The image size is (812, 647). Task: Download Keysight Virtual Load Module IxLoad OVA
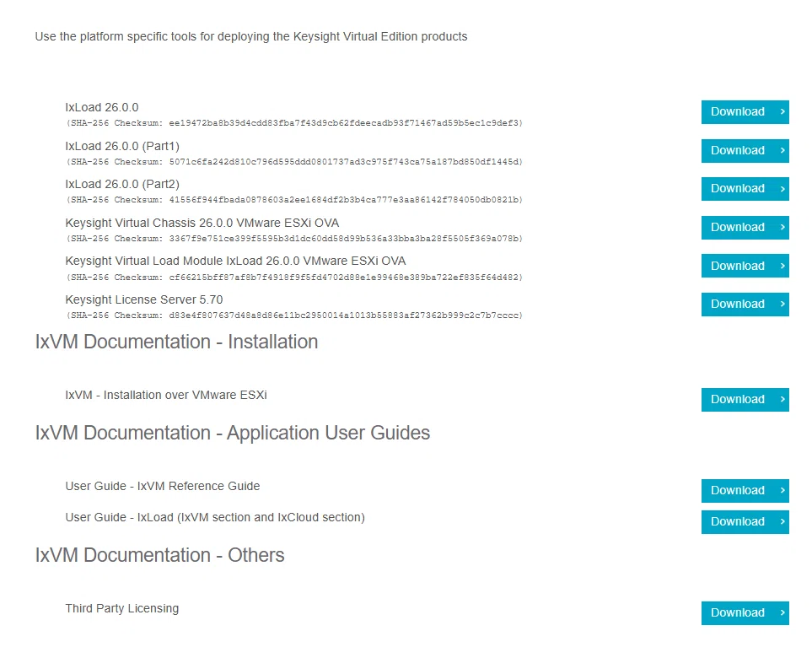coord(745,266)
